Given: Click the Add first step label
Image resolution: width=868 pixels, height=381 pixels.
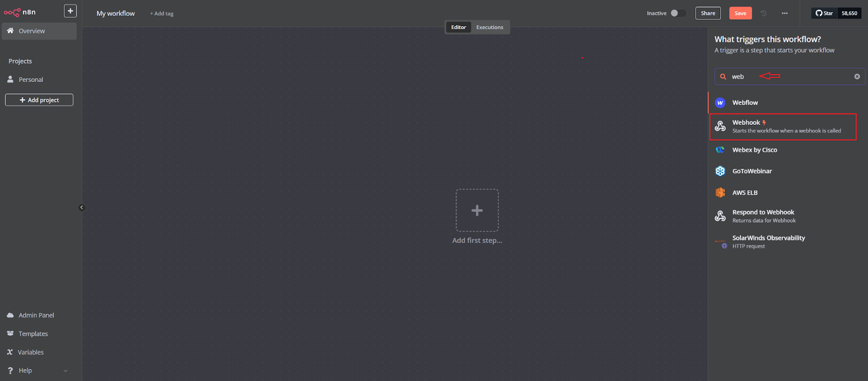Looking at the screenshot, I should coord(477,240).
